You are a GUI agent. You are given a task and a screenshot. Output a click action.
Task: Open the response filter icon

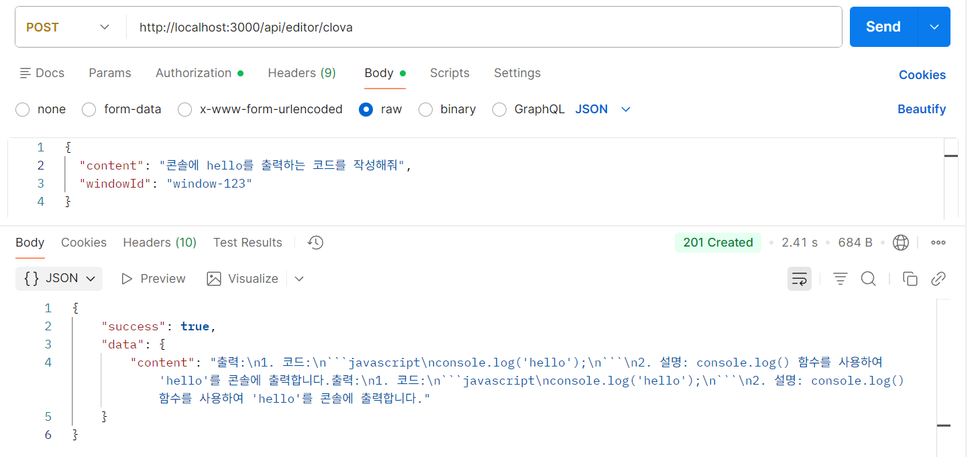840,279
